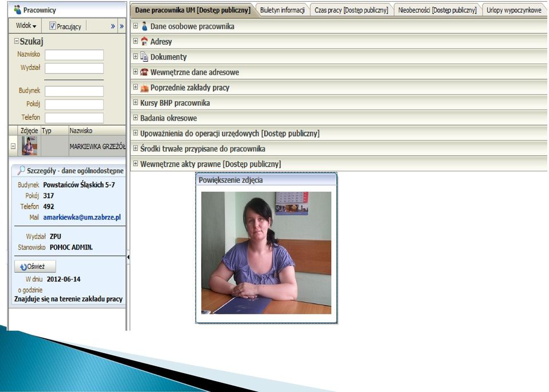Switch to Biuletyn informacji tab
Image resolution: width=549 pixels, height=392 pixels.
(x=282, y=10)
